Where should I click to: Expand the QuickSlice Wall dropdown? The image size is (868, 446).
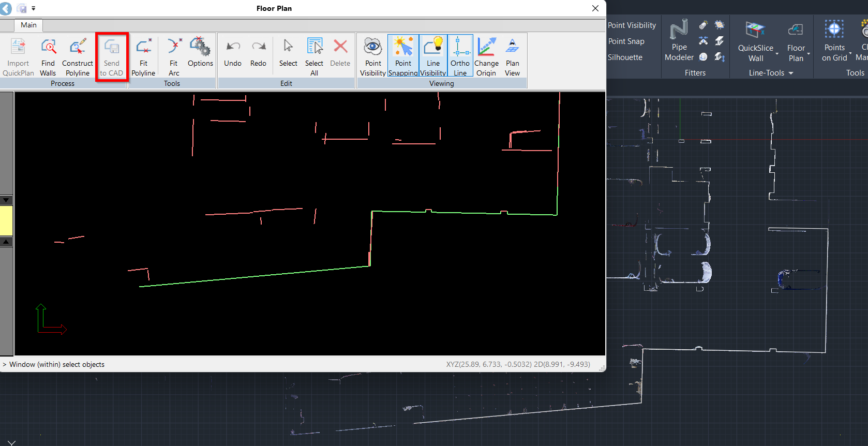click(x=776, y=53)
